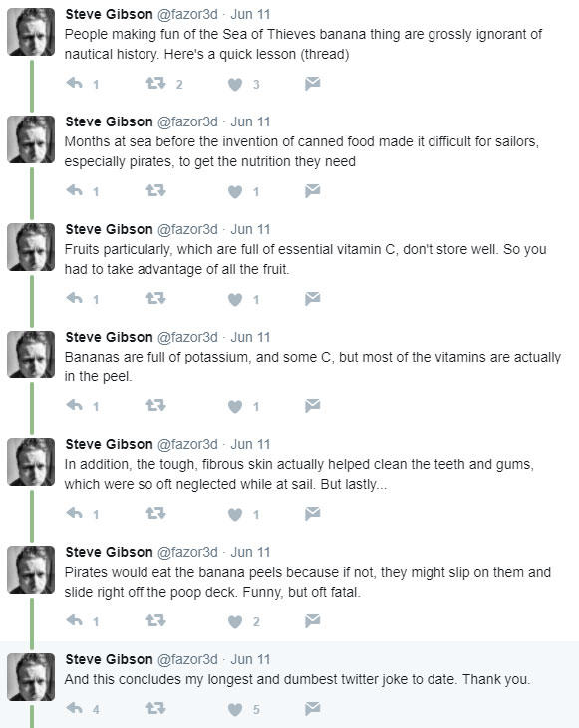Open the 'In addition, the tough, fibrous skin' tweet text
The width and height of the screenshot is (579, 728).
point(299,474)
